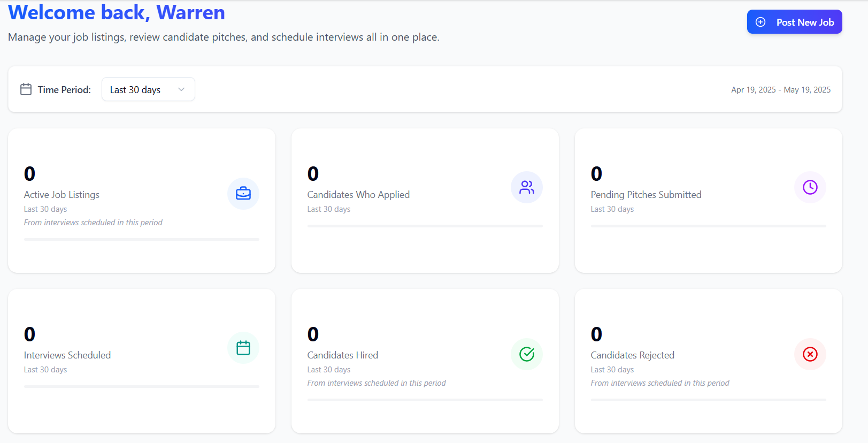Click the progress bar under Candidates Hired

[x=425, y=400]
